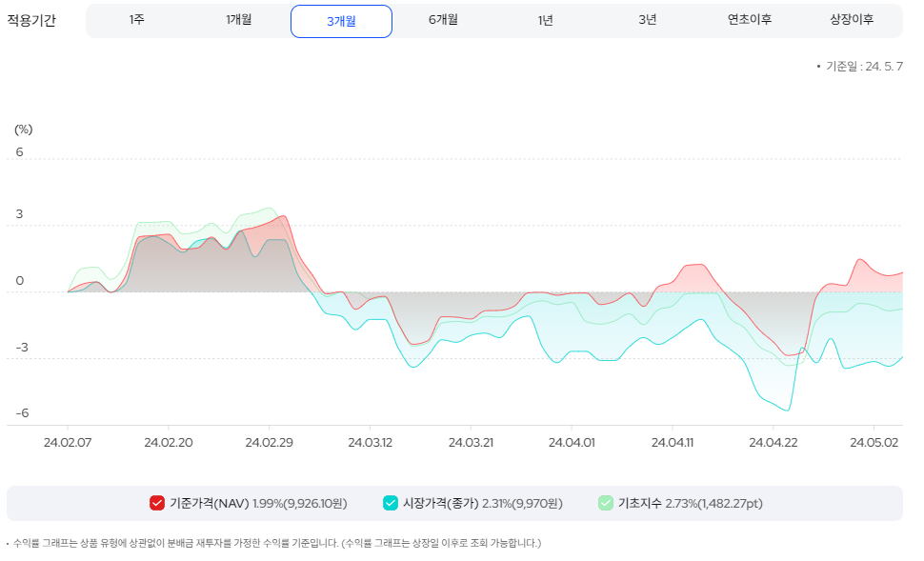
Task: View returns for the 1년 period
Action: pyautogui.click(x=545, y=21)
